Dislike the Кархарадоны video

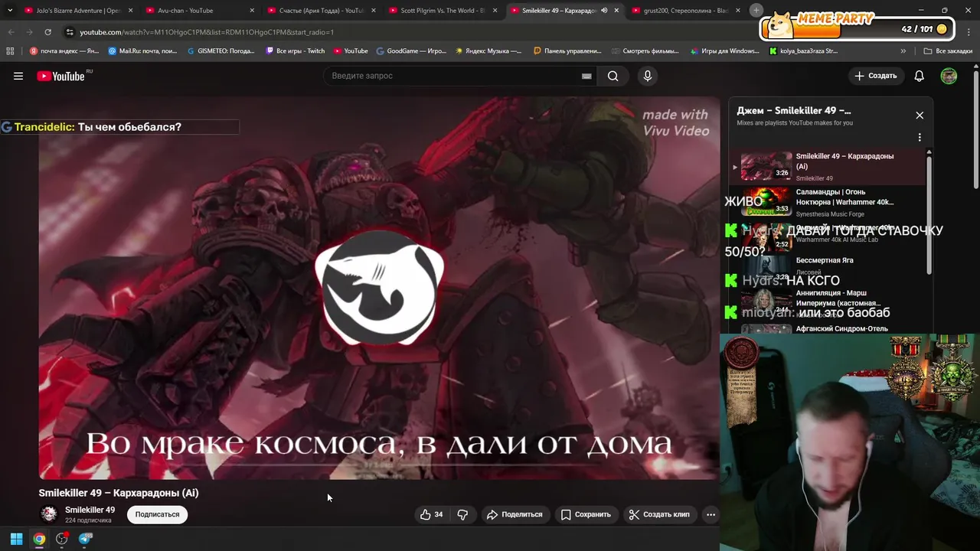point(462,514)
